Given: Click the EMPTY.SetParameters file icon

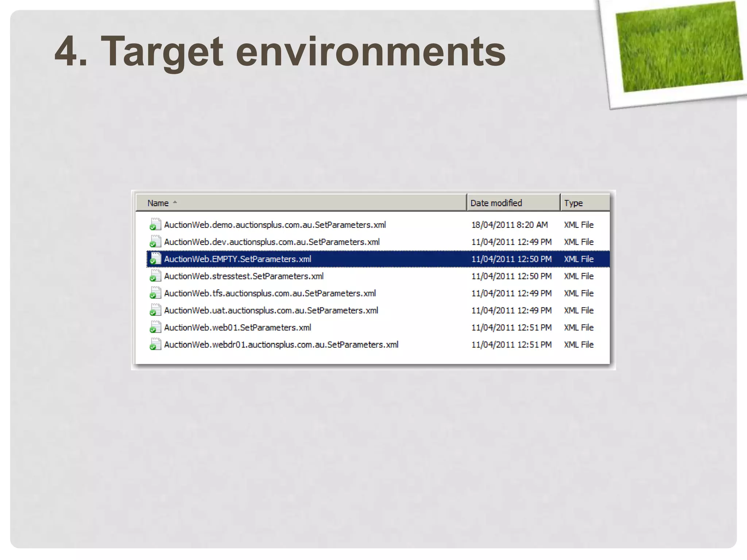Looking at the screenshot, I should 155,259.
